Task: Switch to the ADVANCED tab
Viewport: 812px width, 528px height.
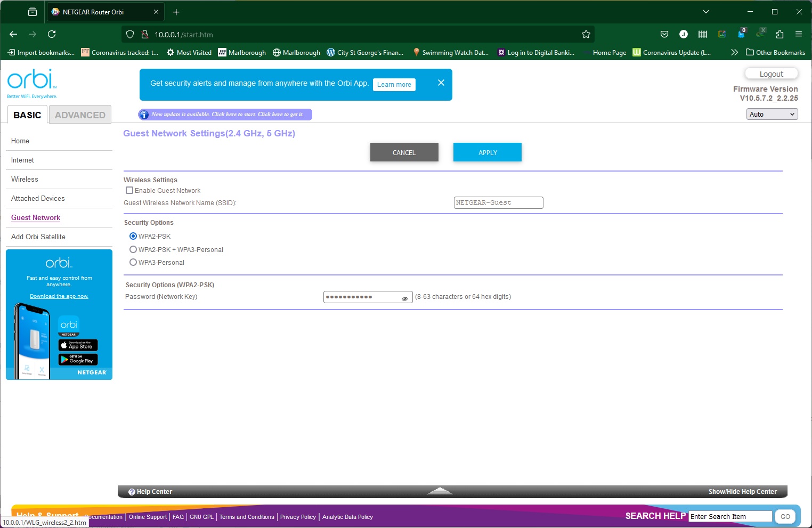Action: coord(80,115)
